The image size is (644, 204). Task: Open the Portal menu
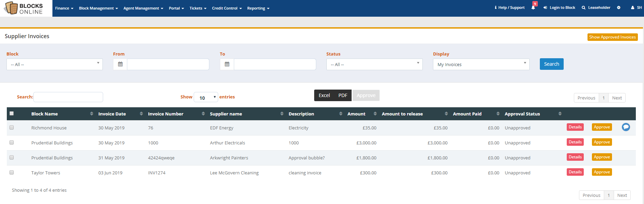coord(176,8)
